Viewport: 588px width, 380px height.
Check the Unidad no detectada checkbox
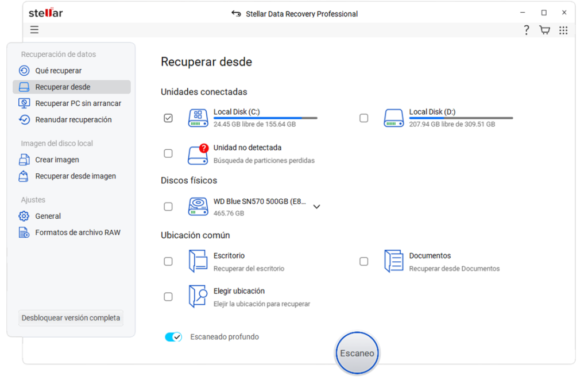168,154
